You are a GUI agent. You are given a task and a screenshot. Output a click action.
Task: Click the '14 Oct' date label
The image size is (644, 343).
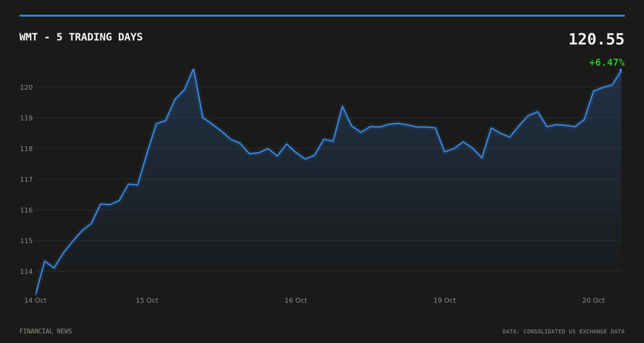coord(35,300)
